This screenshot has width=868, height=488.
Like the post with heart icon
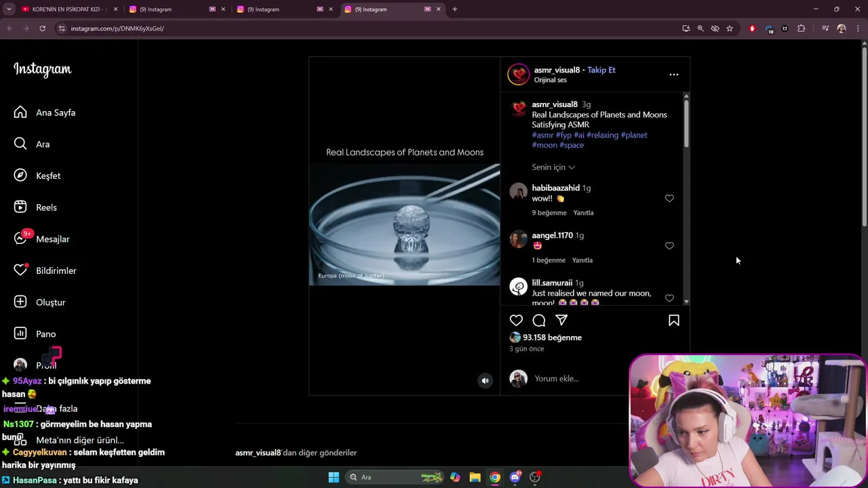pyautogui.click(x=516, y=321)
